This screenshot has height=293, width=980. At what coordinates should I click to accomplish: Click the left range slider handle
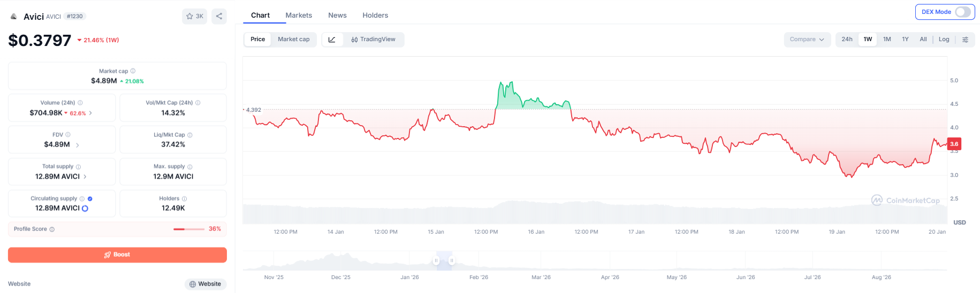pos(436,260)
